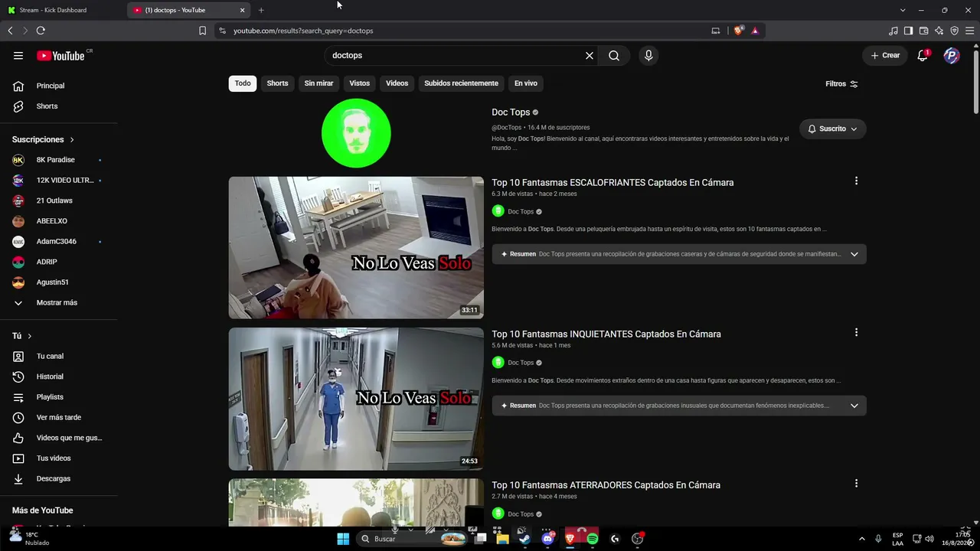Run the search with the magnifier button
The image size is (980, 551).
point(614,55)
